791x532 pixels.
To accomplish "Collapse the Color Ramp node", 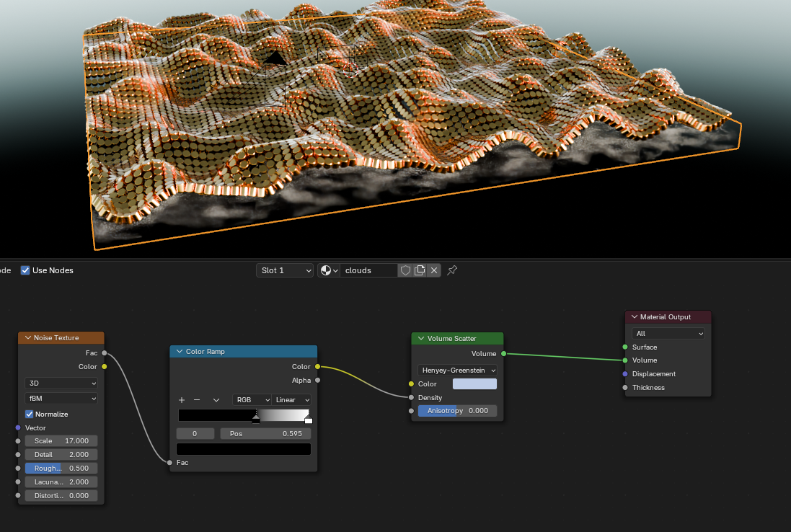I will pos(178,351).
